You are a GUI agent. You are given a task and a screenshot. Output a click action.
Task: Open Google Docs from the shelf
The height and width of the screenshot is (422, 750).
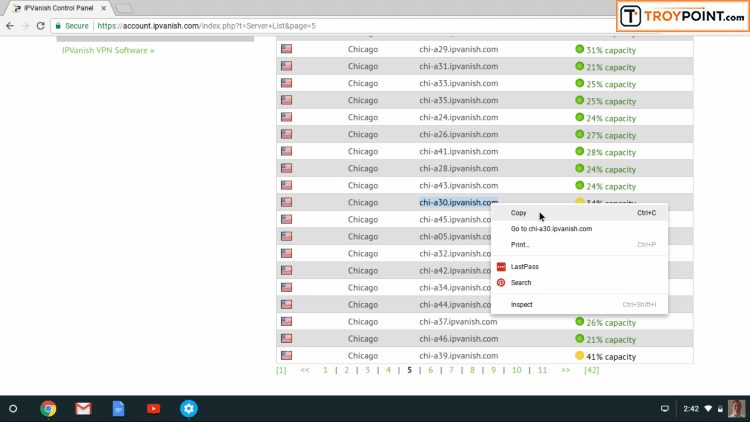click(118, 409)
